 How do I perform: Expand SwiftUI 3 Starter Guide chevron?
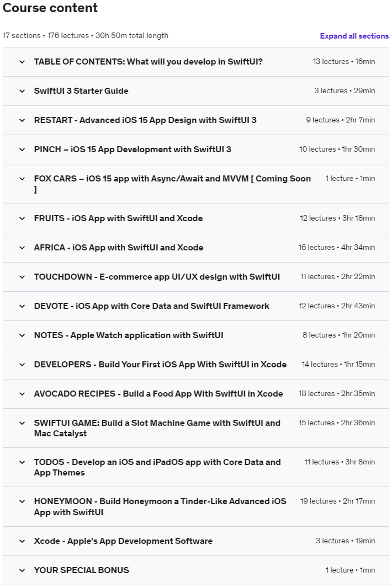tap(22, 91)
